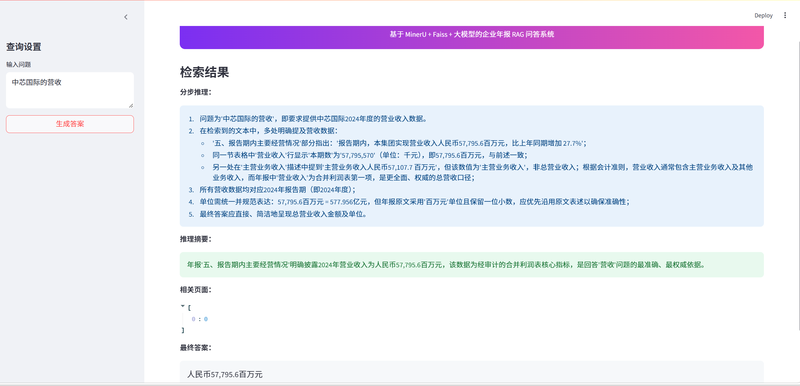Click the 查询设置 sidebar heading

(x=23, y=47)
